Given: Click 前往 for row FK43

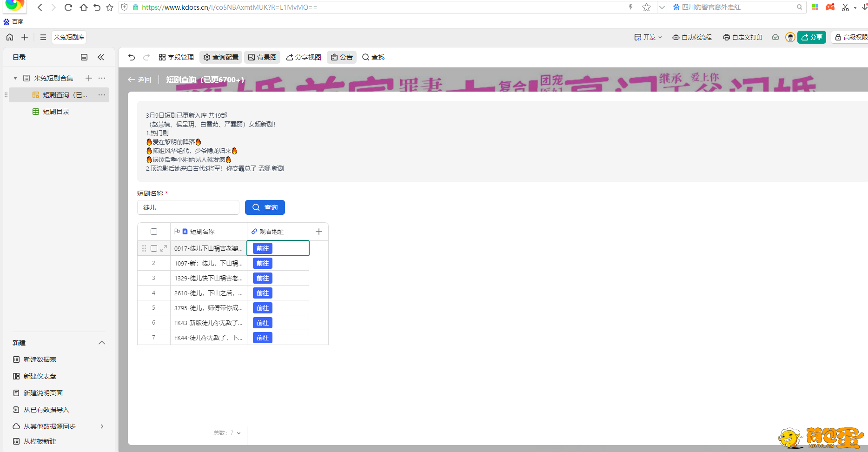Looking at the screenshot, I should [x=263, y=323].
